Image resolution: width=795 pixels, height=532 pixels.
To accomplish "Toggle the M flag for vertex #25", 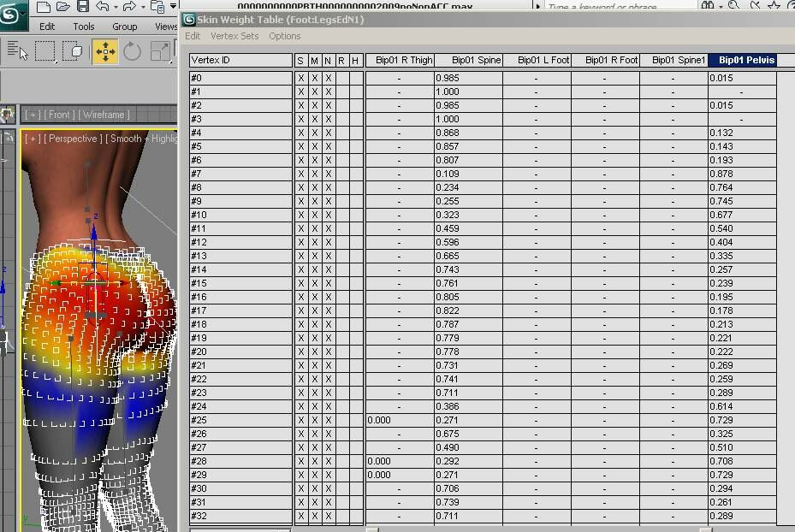I will tap(314, 420).
